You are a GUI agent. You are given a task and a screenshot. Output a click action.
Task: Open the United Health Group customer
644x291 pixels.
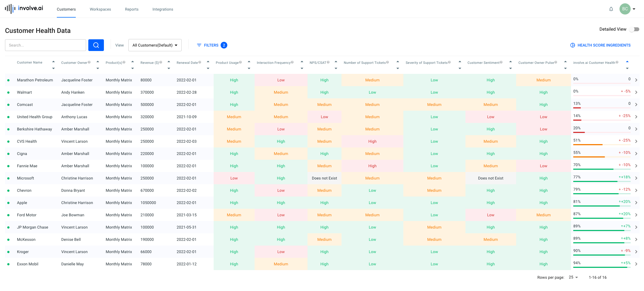(35, 117)
